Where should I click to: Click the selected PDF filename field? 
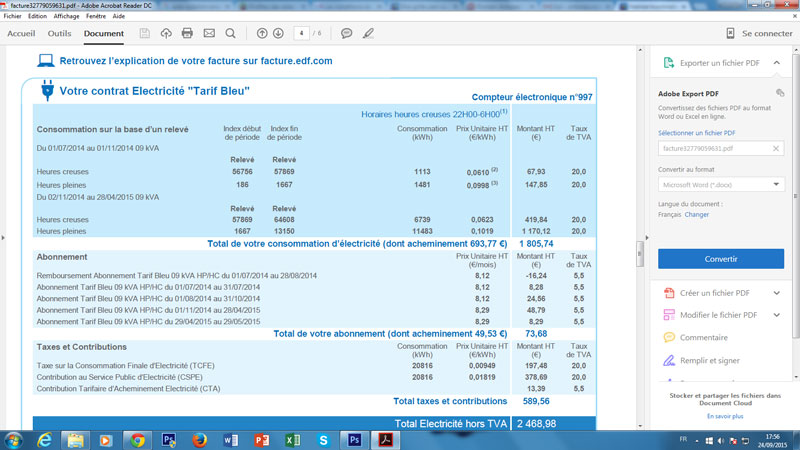[x=720, y=148]
